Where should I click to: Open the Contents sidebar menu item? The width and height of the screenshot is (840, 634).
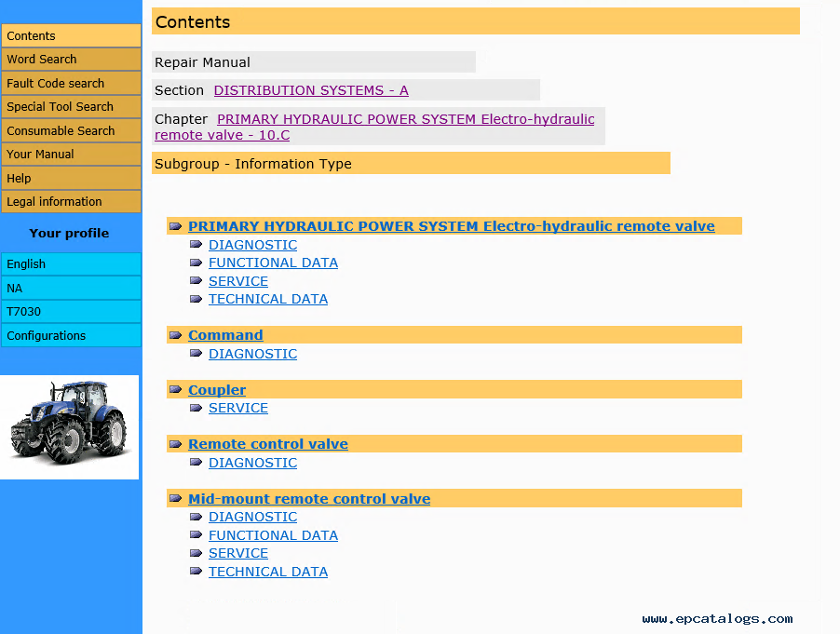click(x=71, y=36)
